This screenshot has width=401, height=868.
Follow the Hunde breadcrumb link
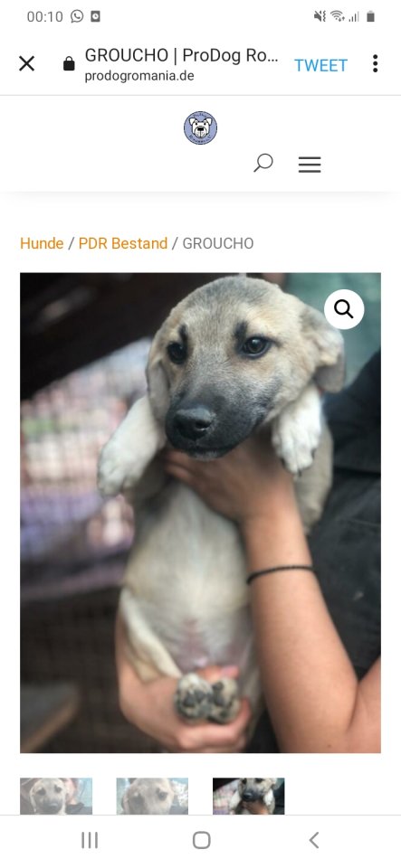42,243
